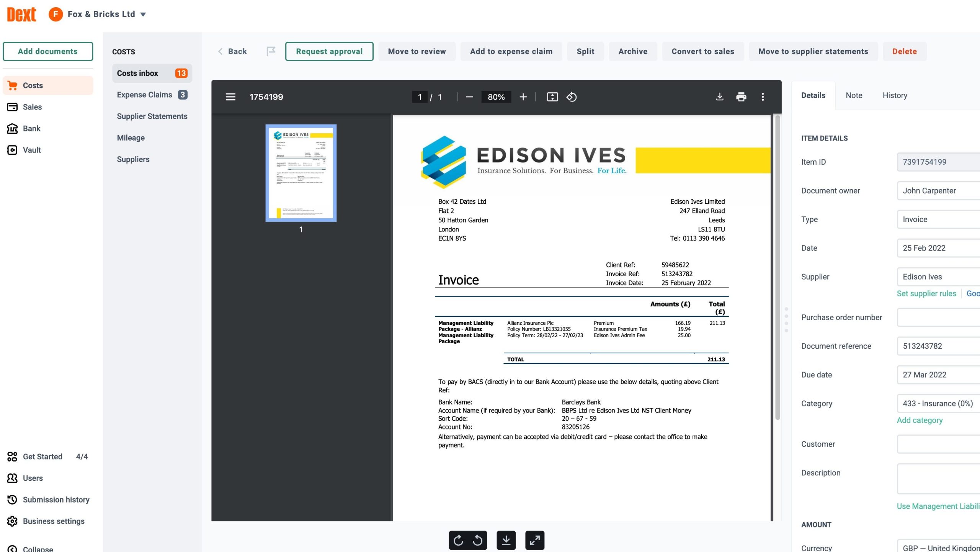Open the Dext logo home link

(x=21, y=15)
